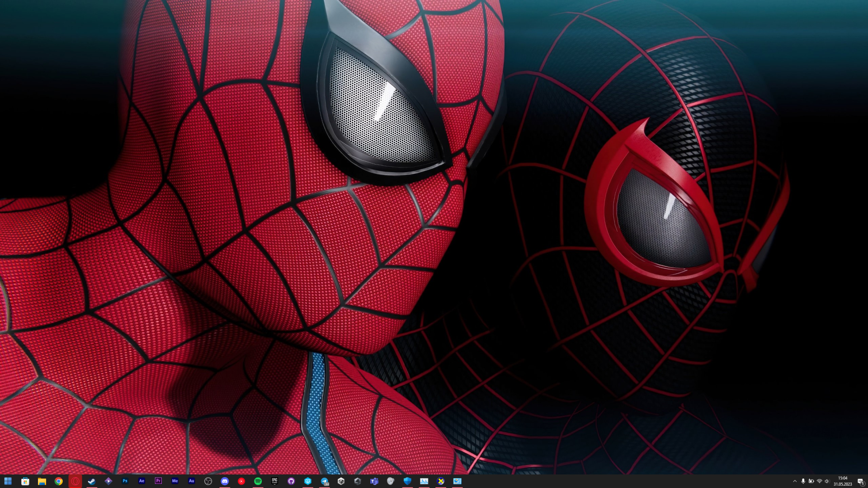Viewport: 868px width, 488px height.
Task: Open the volume control in tray
Action: pos(827,481)
